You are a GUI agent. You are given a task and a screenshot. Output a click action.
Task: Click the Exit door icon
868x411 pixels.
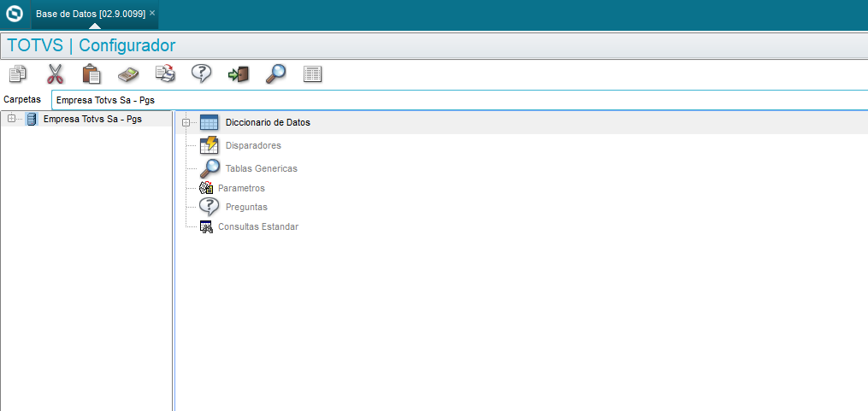coord(239,74)
